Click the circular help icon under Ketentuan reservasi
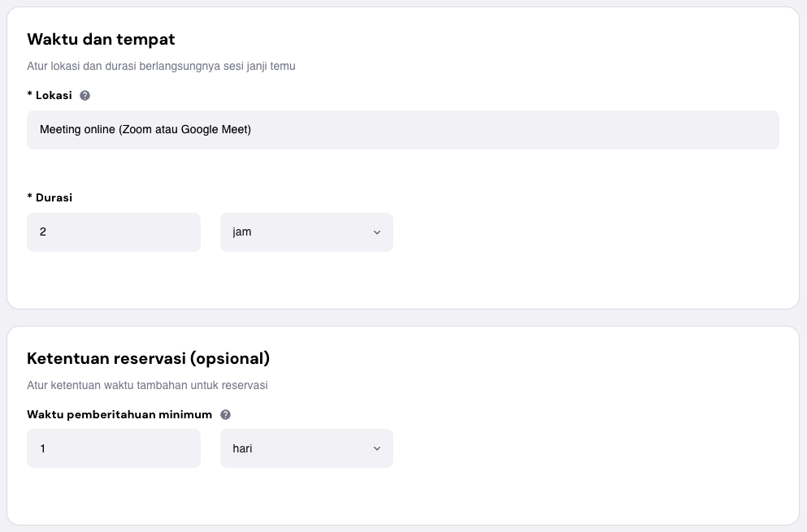Image resolution: width=807 pixels, height=532 pixels. pyautogui.click(x=226, y=414)
